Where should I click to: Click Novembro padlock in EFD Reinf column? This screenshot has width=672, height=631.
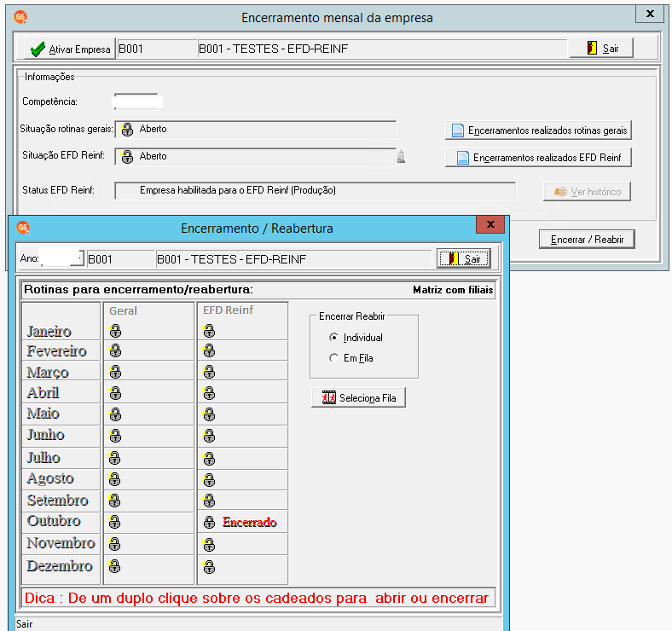coord(209,545)
